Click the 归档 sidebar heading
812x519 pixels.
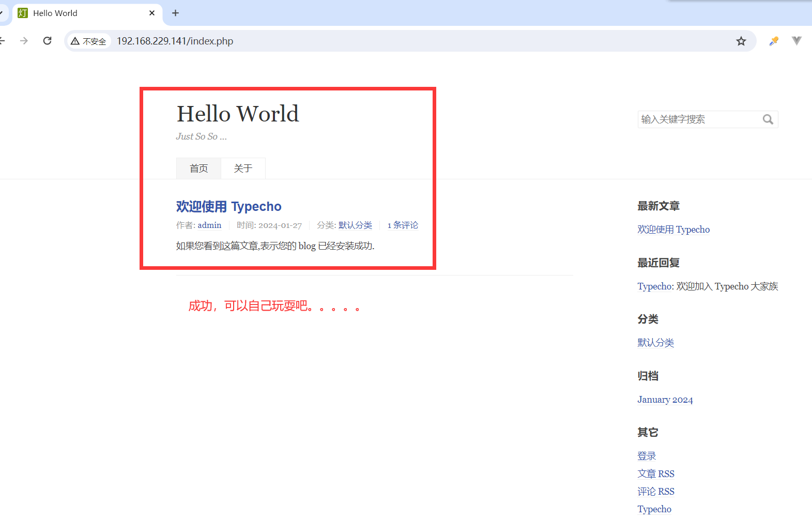pyautogui.click(x=648, y=376)
